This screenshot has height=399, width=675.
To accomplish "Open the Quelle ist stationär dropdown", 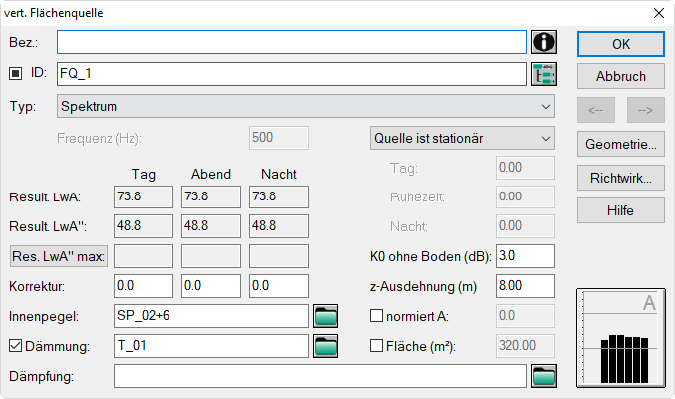I will pyautogui.click(x=462, y=138).
